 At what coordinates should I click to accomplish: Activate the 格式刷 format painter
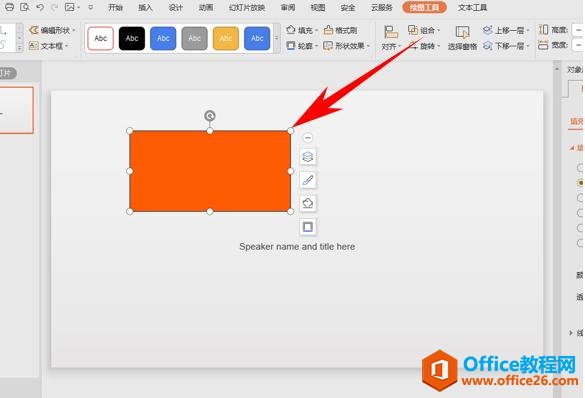point(341,30)
